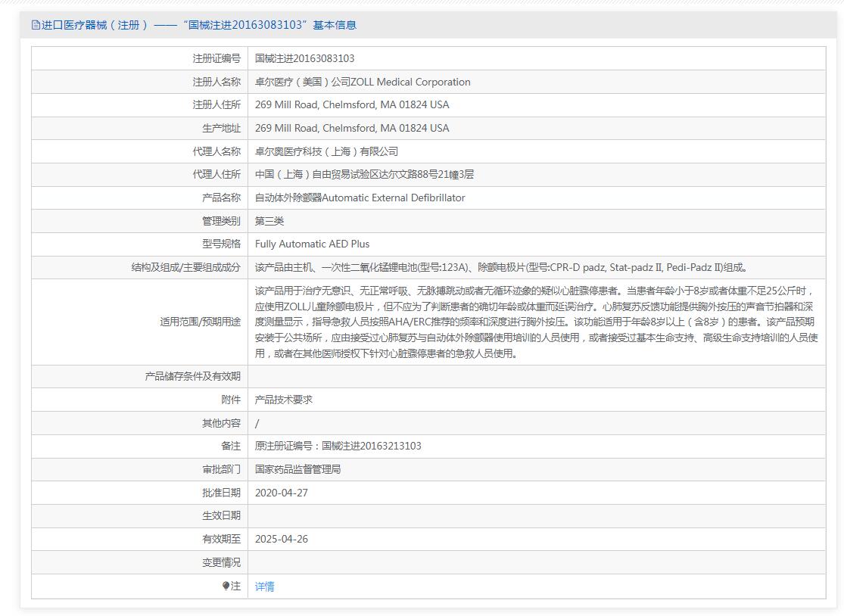Click the 其他内容 row label
844x616 pixels.
(221, 423)
